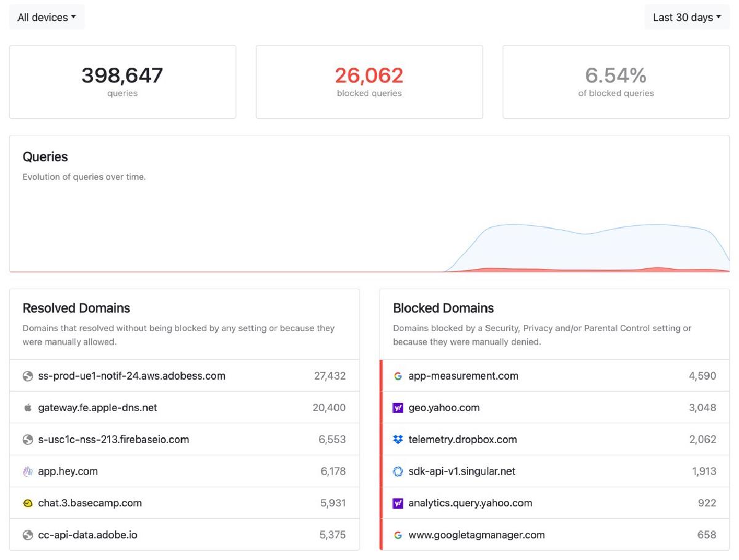Click the 6.54% of blocked queries card
Viewport: 739px width, 560px height.
coord(616,82)
